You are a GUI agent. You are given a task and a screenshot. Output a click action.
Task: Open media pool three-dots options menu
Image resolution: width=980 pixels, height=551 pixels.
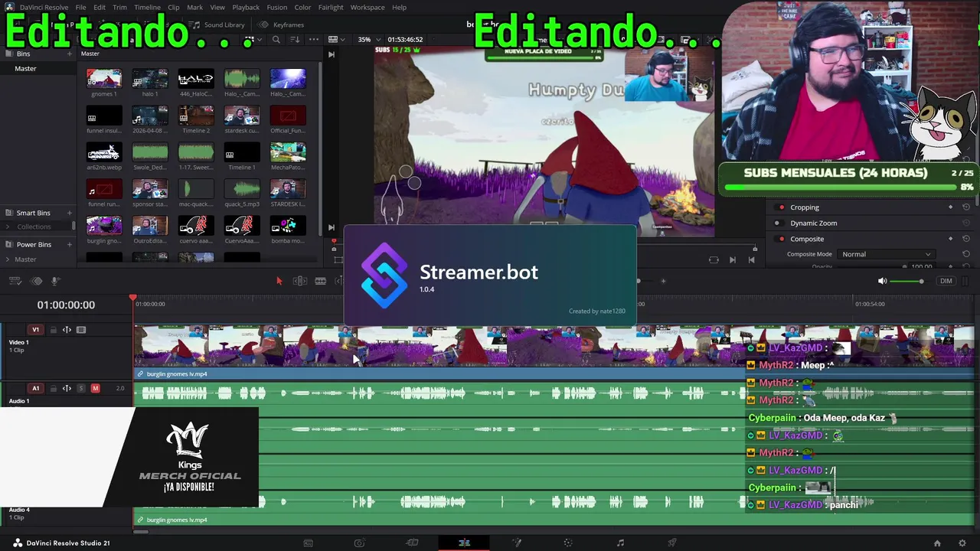[x=313, y=39]
